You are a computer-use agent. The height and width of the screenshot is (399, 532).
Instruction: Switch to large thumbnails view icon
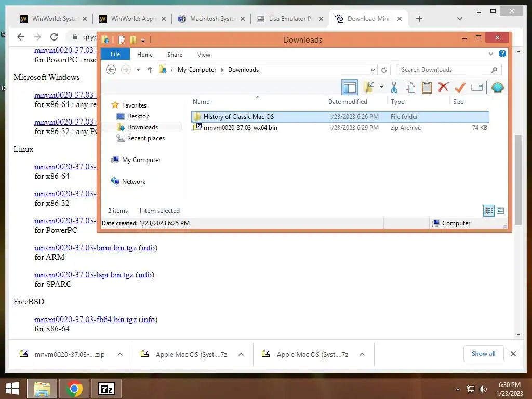500,211
